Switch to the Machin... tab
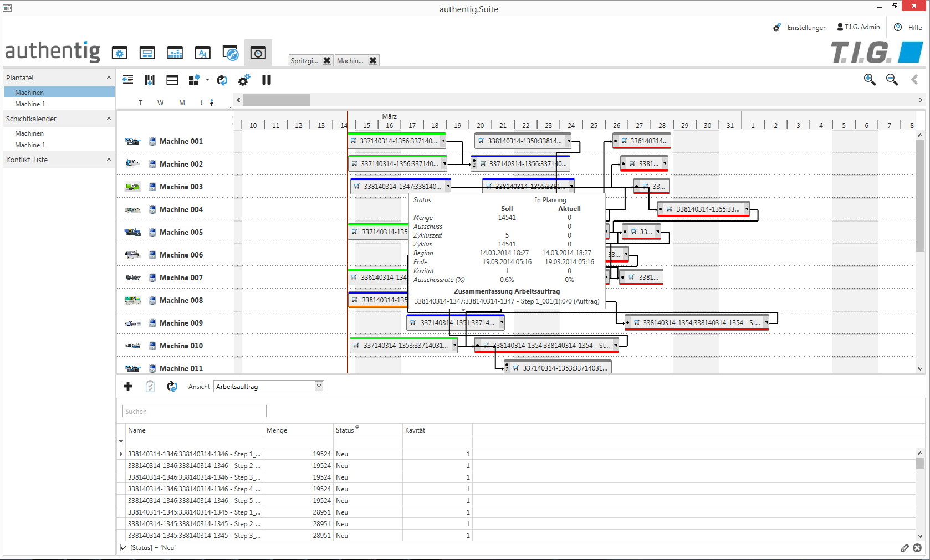 tap(350, 60)
